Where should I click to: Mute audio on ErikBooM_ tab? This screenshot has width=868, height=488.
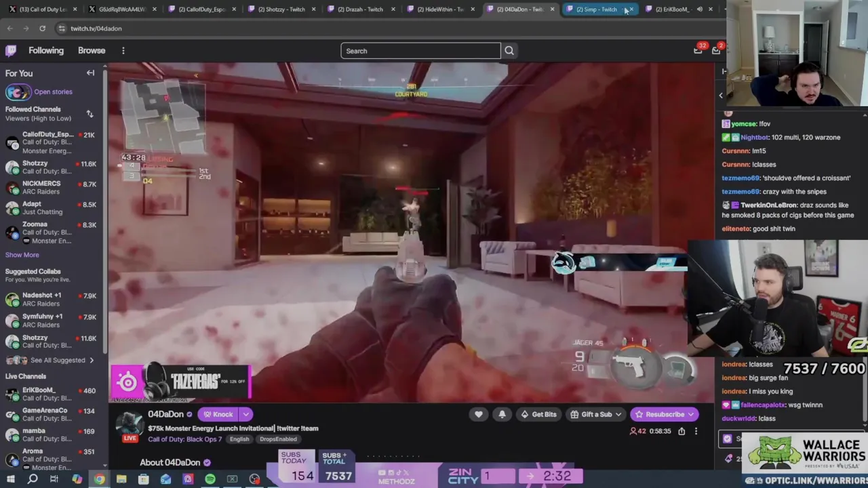click(699, 9)
